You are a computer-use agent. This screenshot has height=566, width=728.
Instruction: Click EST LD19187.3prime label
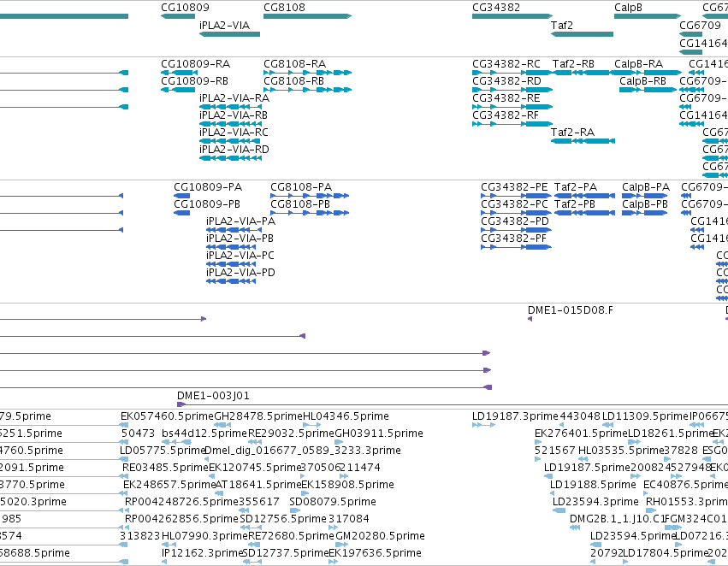515,416
